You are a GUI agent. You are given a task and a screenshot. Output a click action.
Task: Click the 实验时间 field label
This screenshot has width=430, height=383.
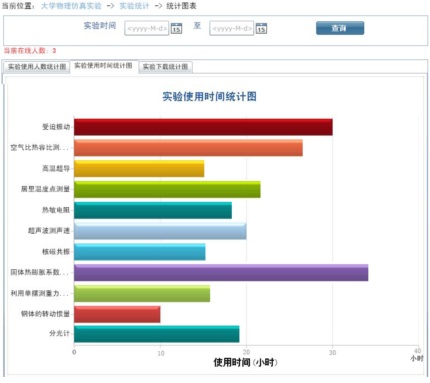(x=100, y=26)
